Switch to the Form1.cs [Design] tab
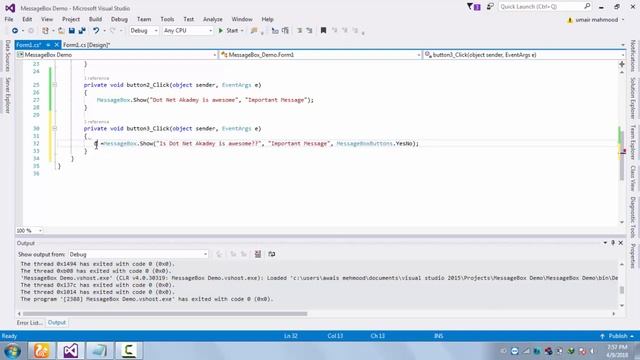The width and height of the screenshot is (640, 360). click(87, 45)
